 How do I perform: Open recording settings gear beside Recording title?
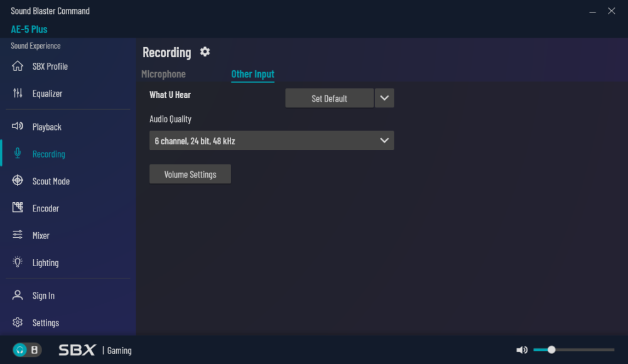(205, 51)
